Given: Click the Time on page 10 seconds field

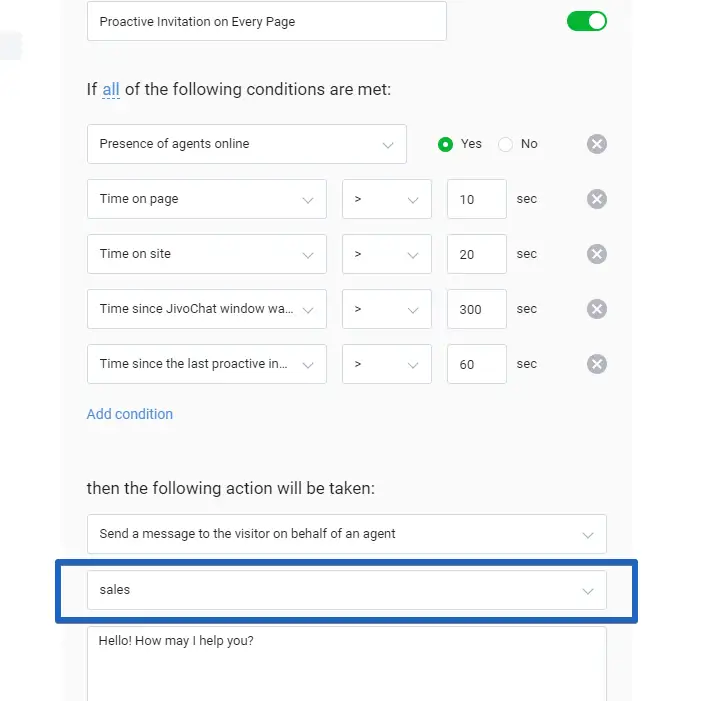Looking at the screenshot, I should pyautogui.click(x=476, y=199).
